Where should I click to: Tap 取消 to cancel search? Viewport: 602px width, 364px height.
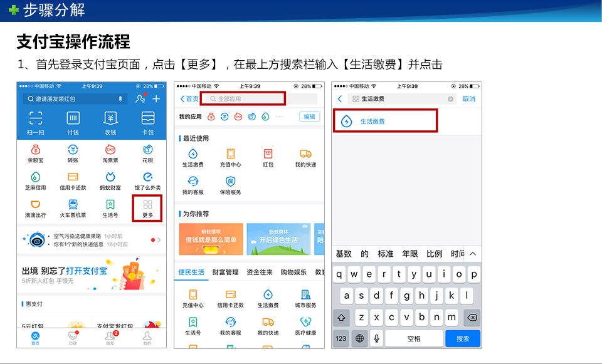point(469,98)
